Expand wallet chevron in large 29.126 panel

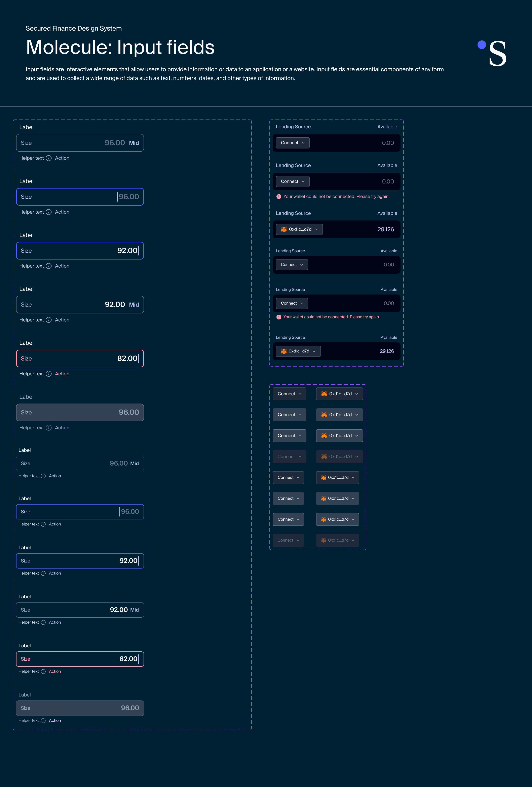coord(316,230)
